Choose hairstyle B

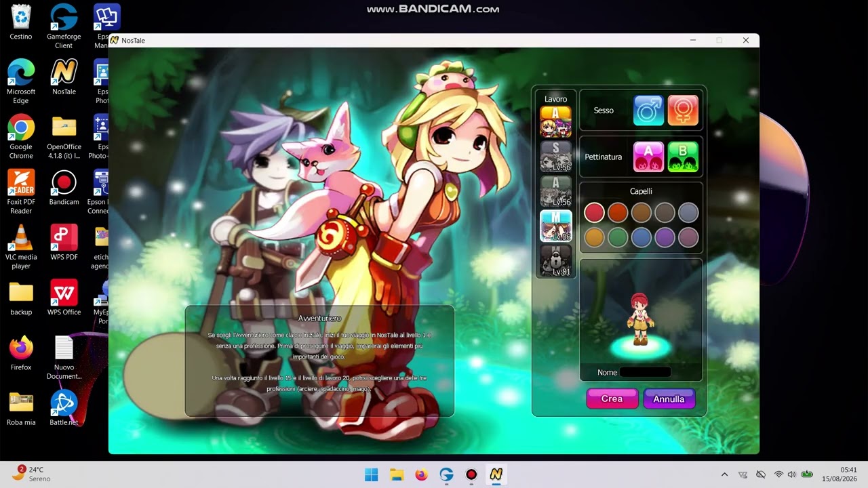click(683, 157)
